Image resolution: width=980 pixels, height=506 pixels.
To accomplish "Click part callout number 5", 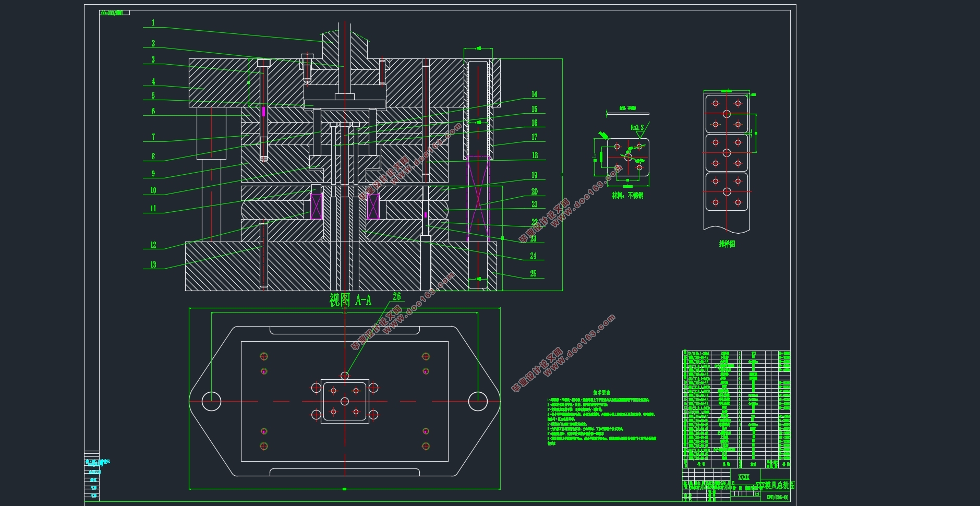I will (153, 96).
